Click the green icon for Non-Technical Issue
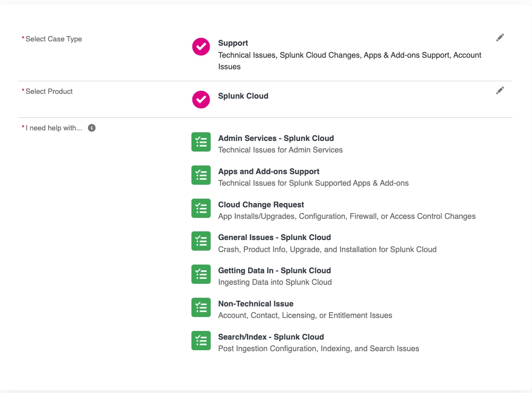Image resolution: width=532 pixels, height=393 pixels. pyautogui.click(x=201, y=307)
